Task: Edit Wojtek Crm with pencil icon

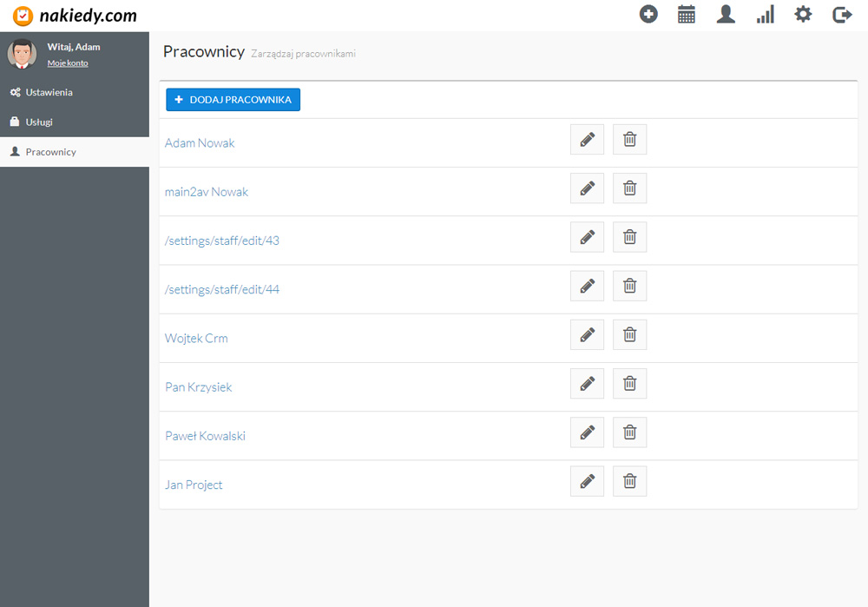Action: pyautogui.click(x=588, y=334)
